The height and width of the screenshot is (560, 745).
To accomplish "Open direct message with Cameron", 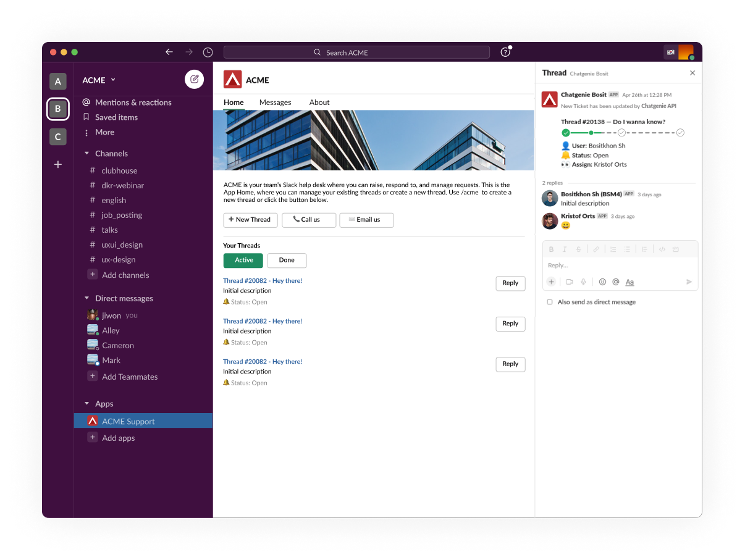I will [111, 345].
